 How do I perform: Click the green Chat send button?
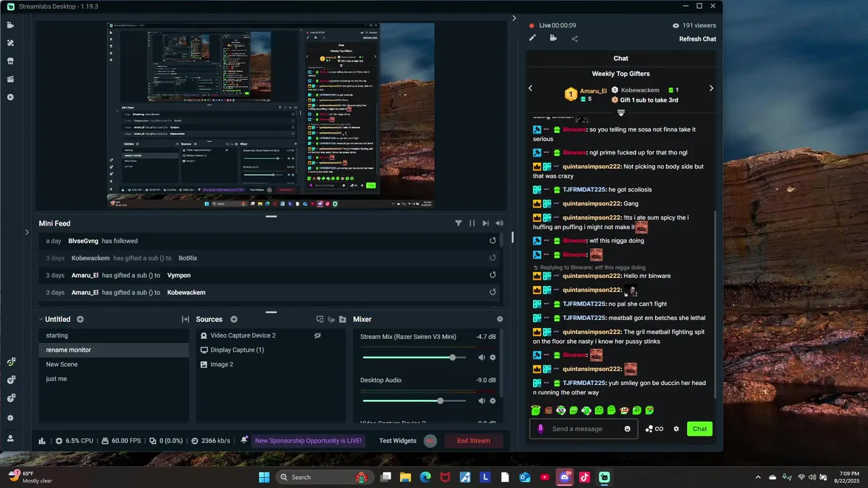click(x=700, y=428)
